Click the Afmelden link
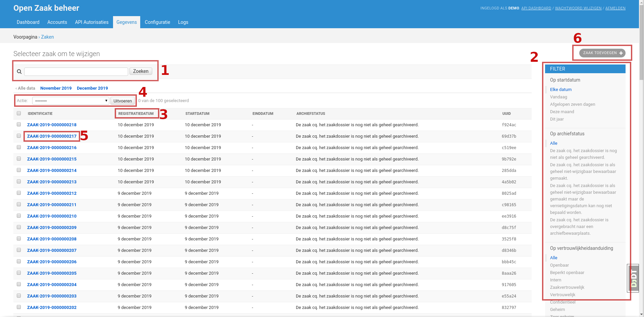This screenshot has height=317, width=644. [x=615, y=8]
